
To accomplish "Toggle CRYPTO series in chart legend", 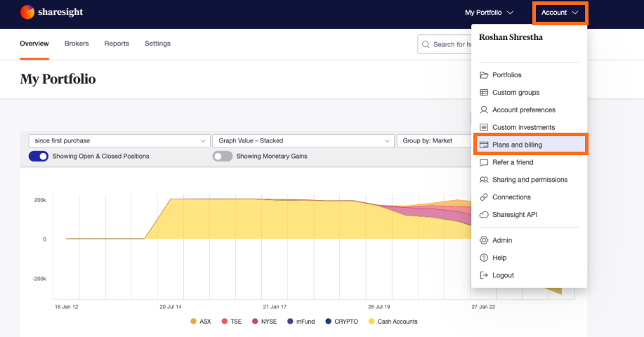I will coord(342,322).
